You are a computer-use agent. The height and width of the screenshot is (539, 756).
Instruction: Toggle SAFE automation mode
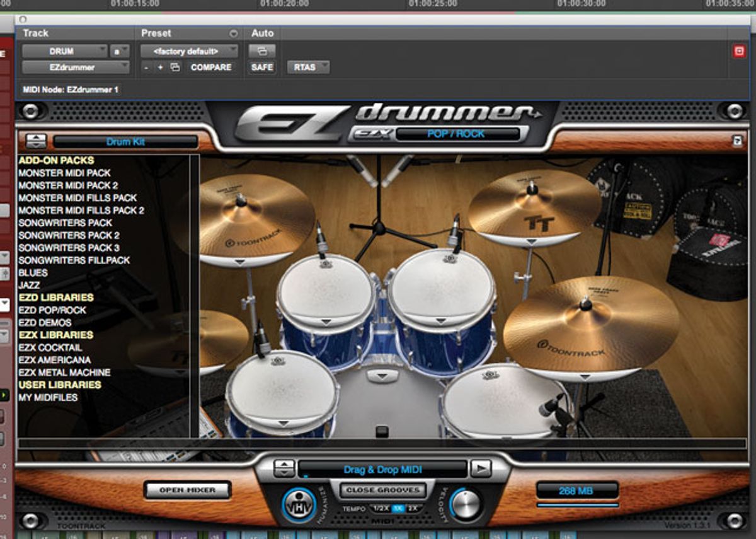[262, 67]
